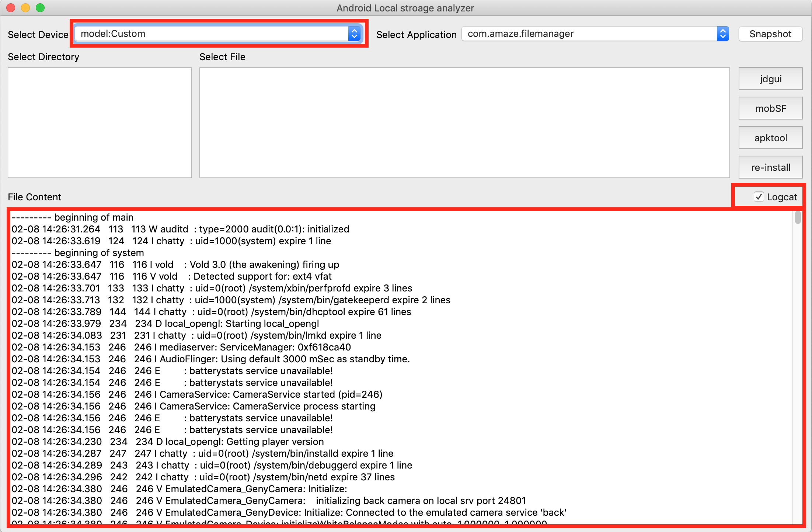
Task: Open the Select Device dropdown
Action: (x=212, y=34)
